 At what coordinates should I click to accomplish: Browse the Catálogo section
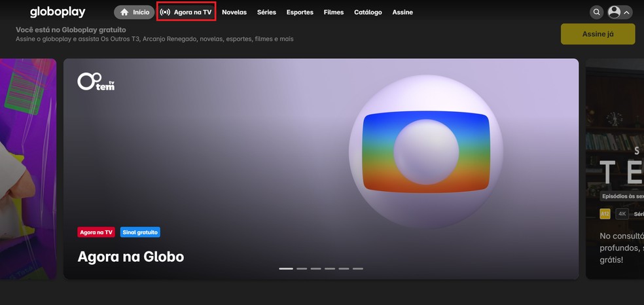[x=368, y=12]
